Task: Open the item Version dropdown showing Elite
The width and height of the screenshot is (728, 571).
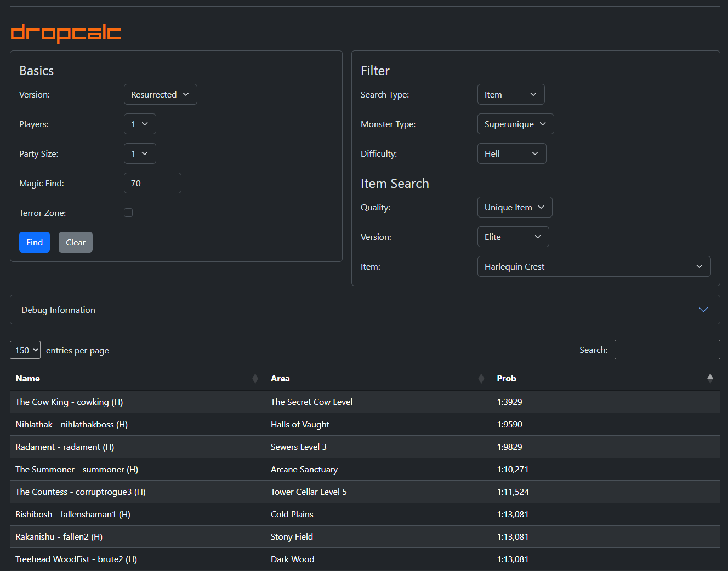Action: pos(513,237)
